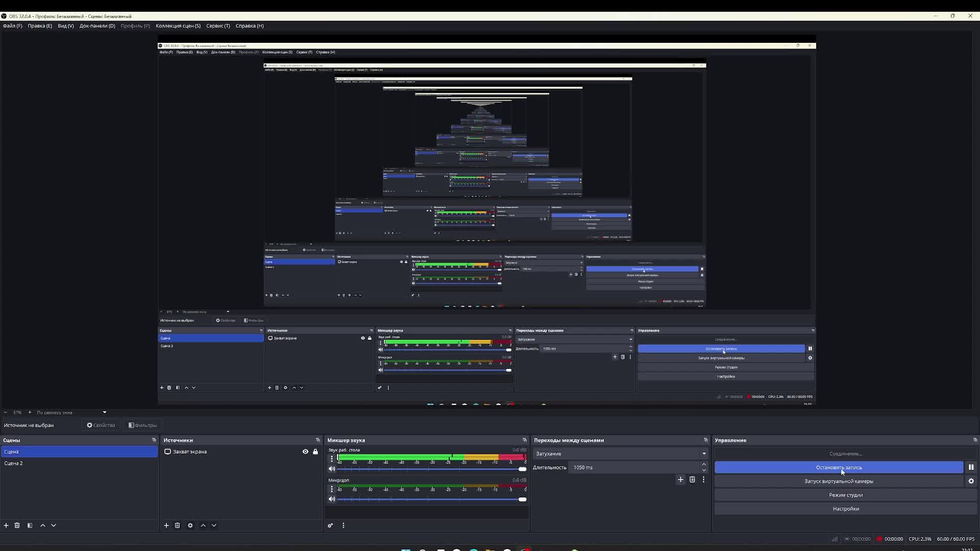Expand the Затухание transition dropdown
Screen dimensions: 980x551
pyautogui.click(x=704, y=454)
